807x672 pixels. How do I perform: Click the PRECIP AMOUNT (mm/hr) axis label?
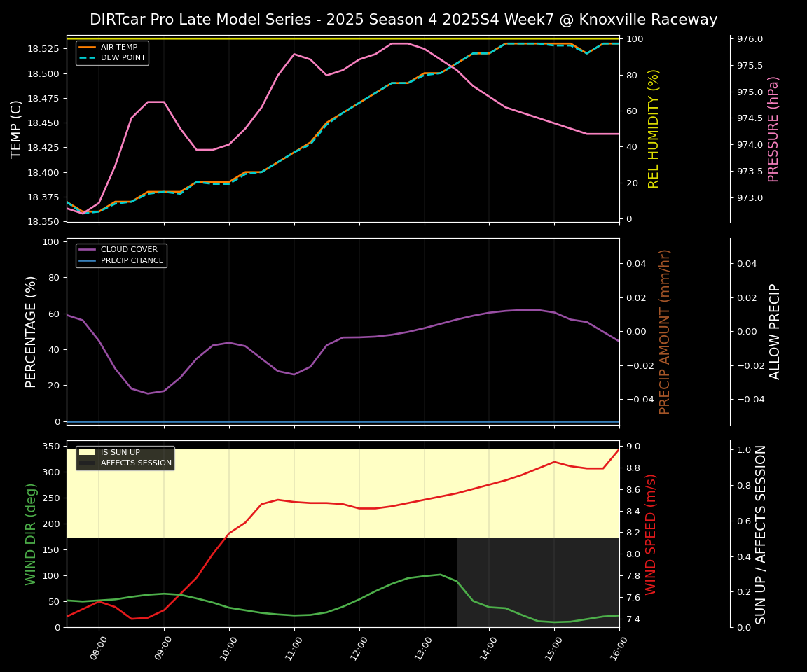click(x=665, y=331)
